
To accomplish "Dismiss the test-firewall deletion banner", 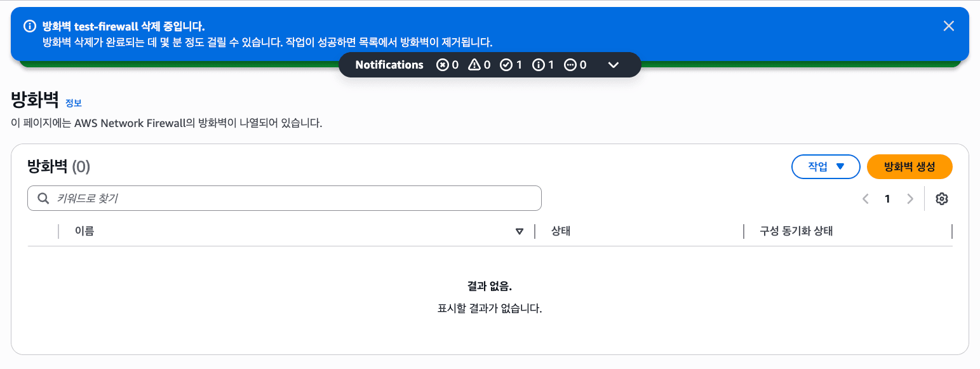I will [x=948, y=26].
